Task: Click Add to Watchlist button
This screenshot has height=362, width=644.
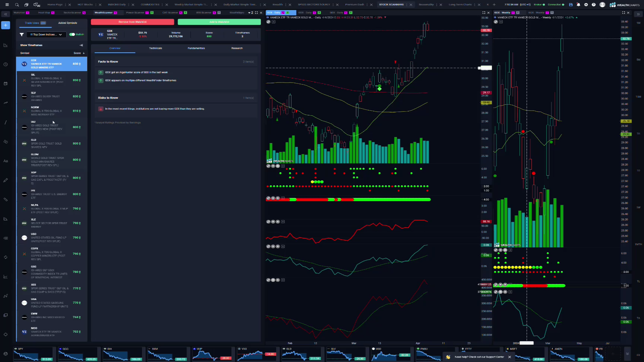Action: tap(219, 22)
